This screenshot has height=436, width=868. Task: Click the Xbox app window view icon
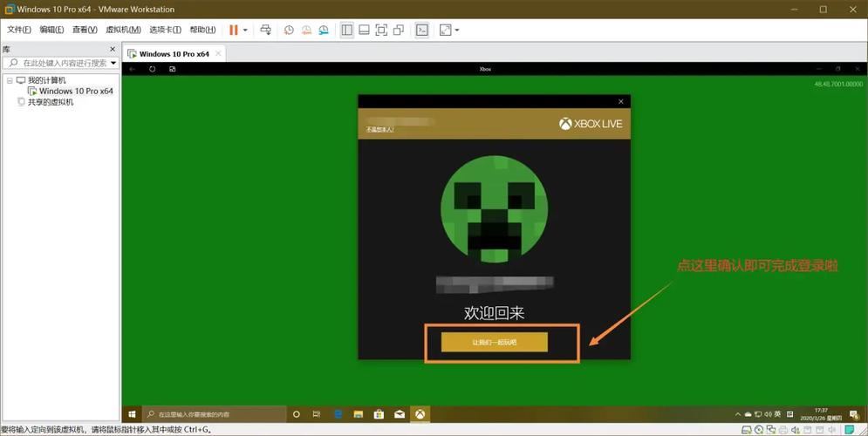coord(172,69)
